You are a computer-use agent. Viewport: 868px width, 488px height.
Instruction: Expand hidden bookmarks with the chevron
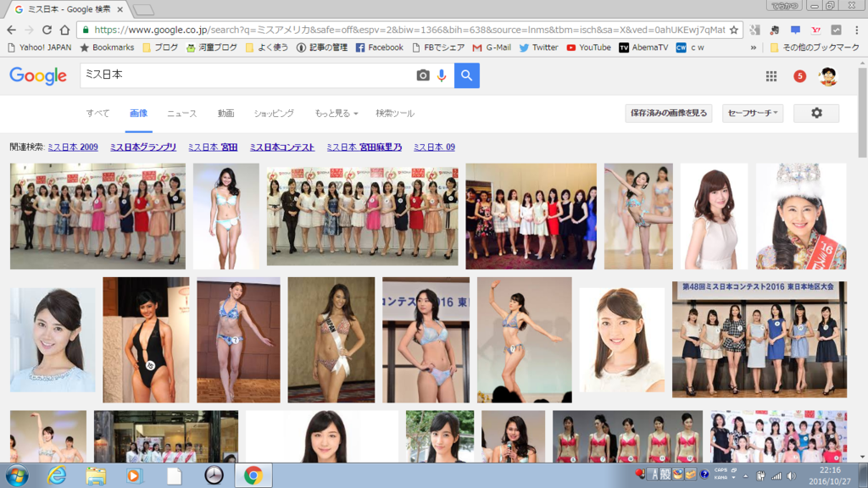(x=754, y=47)
